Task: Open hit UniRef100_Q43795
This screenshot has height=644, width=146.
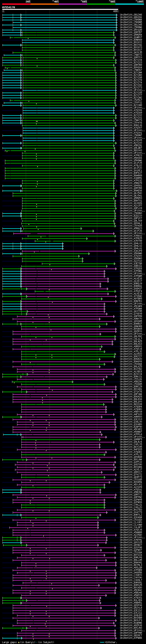Action: 131,312
